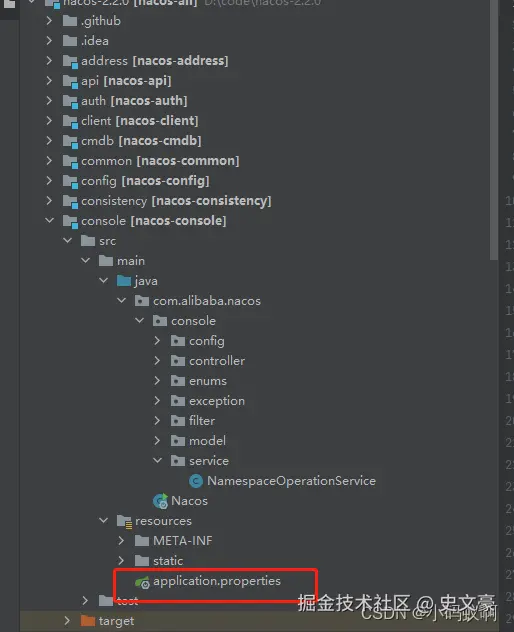Click the nacos-console module folder icon
The width and height of the screenshot is (514, 632).
click(x=70, y=221)
